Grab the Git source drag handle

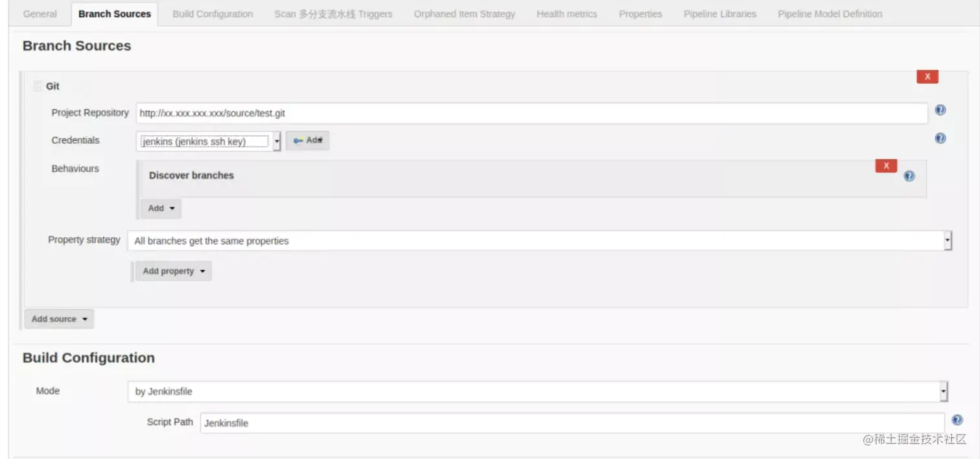tap(37, 86)
